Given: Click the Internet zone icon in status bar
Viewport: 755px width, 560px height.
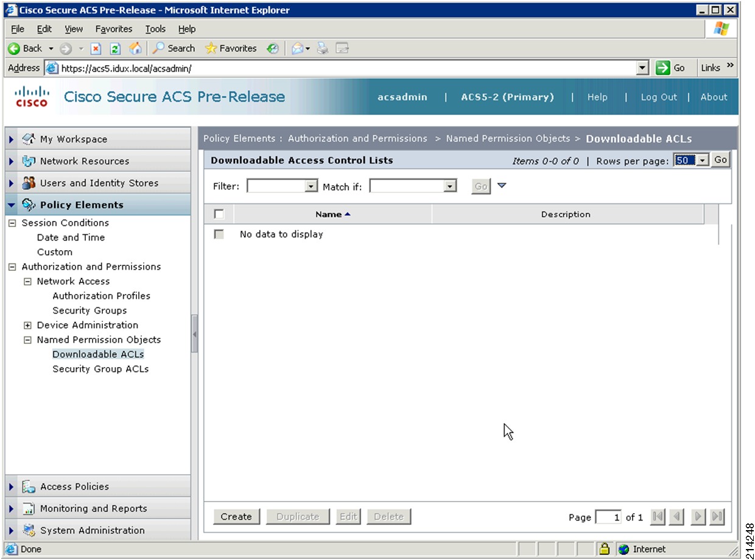Looking at the screenshot, I should [623, 549].
